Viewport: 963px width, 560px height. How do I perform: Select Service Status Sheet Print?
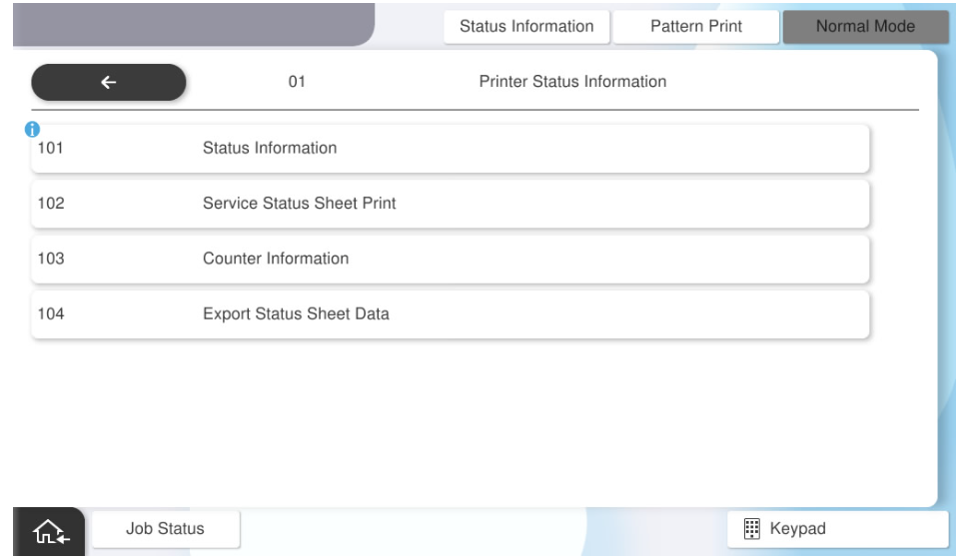click(x=450, y=204)
